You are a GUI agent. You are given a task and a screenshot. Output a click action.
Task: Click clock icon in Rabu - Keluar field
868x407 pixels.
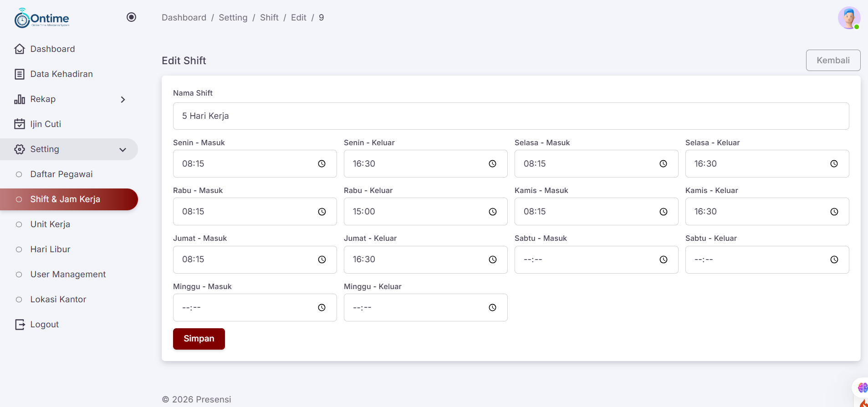pos(492,212)
